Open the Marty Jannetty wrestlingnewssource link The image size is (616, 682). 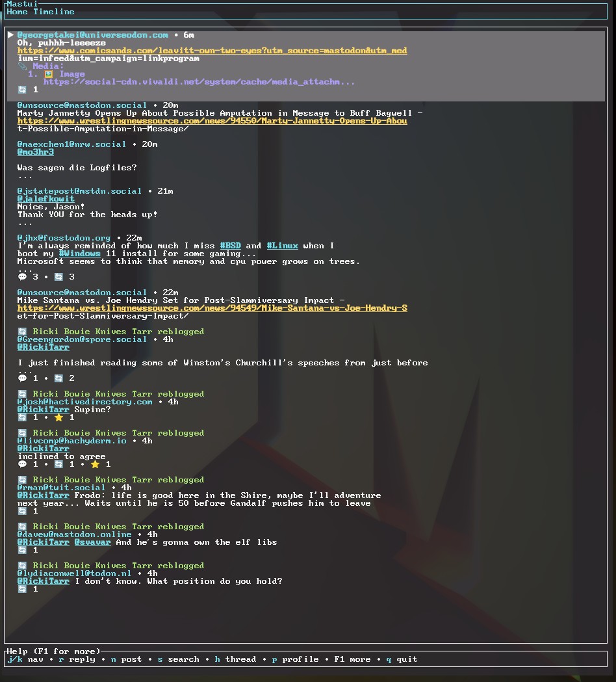pos(212,121)
